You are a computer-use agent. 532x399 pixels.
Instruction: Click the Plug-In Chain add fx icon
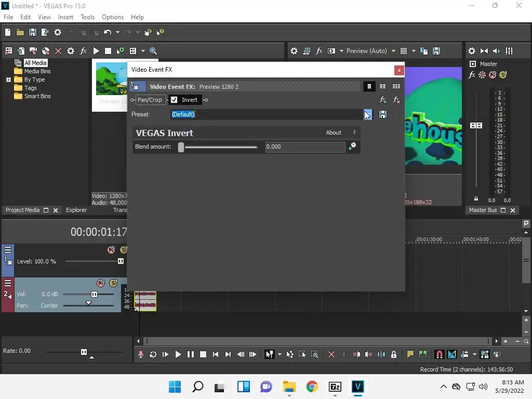coord(383,100)
